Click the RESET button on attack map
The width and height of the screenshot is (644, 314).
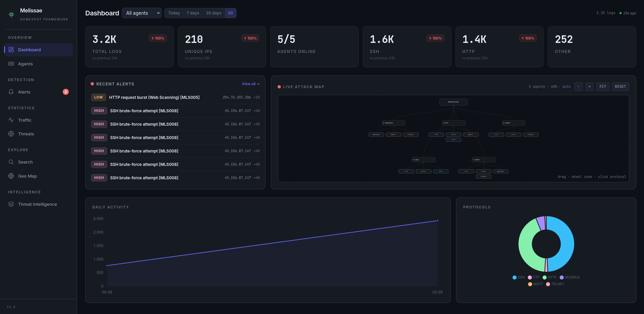(621, 86)
